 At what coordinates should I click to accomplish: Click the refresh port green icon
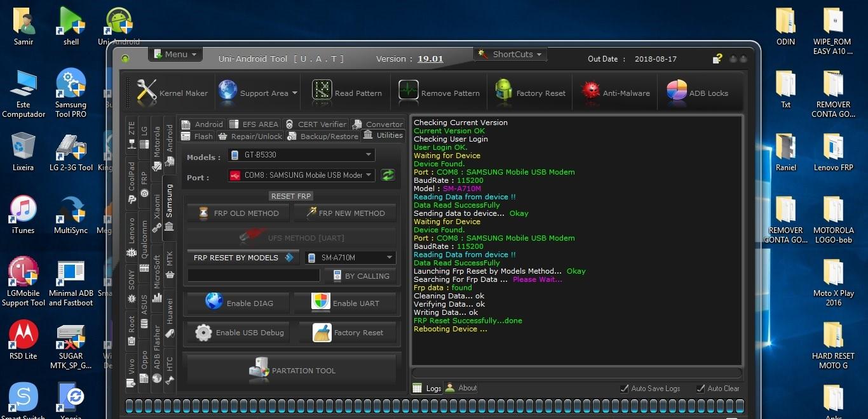click(x=388, y=175)
